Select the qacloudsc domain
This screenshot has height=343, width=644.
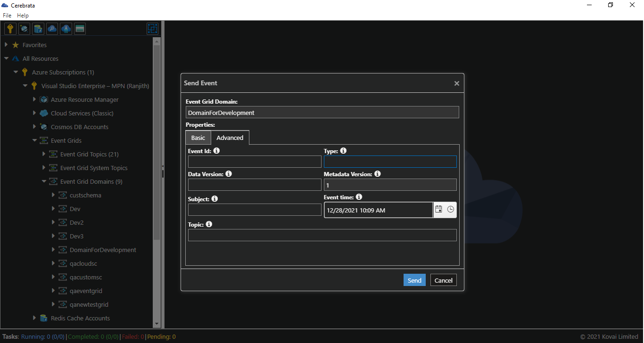click(83, 263)
